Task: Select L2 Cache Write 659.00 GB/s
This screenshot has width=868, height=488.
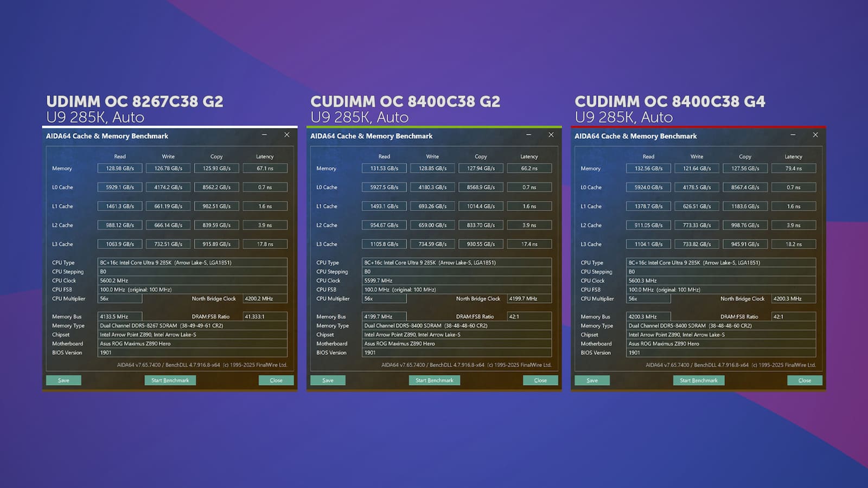Action: [432, 225]
